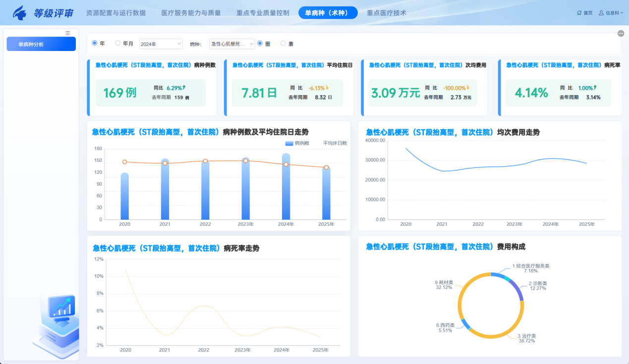The image size is (629, 364).
Task: Switch to 表 view radio button
Action: point(283,43)
